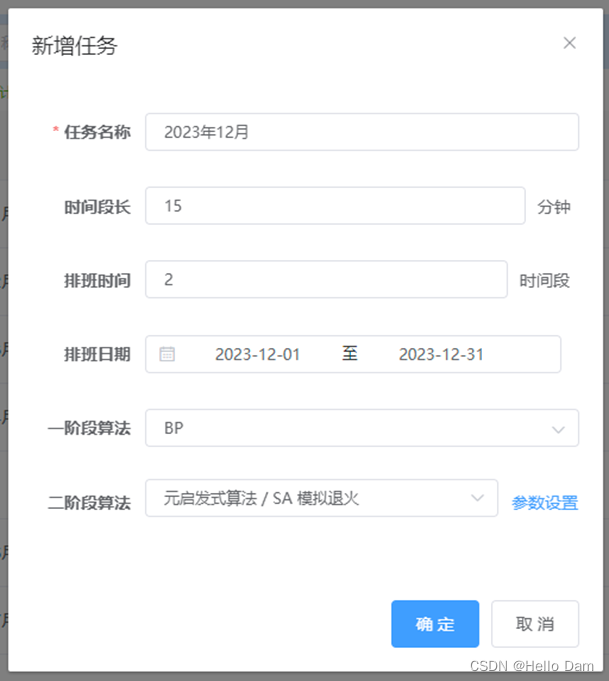
Task: Click the 一阶段算法 label
Action: (x=89, y=428)
